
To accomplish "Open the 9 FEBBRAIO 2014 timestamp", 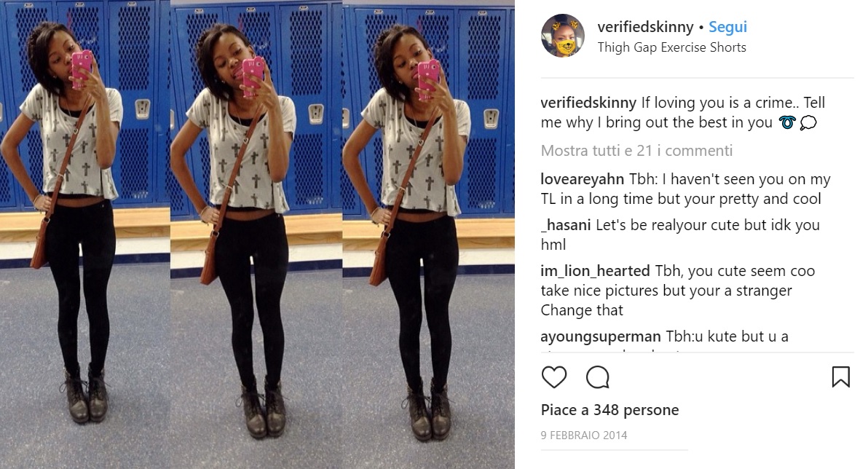I will coord(584,435).
